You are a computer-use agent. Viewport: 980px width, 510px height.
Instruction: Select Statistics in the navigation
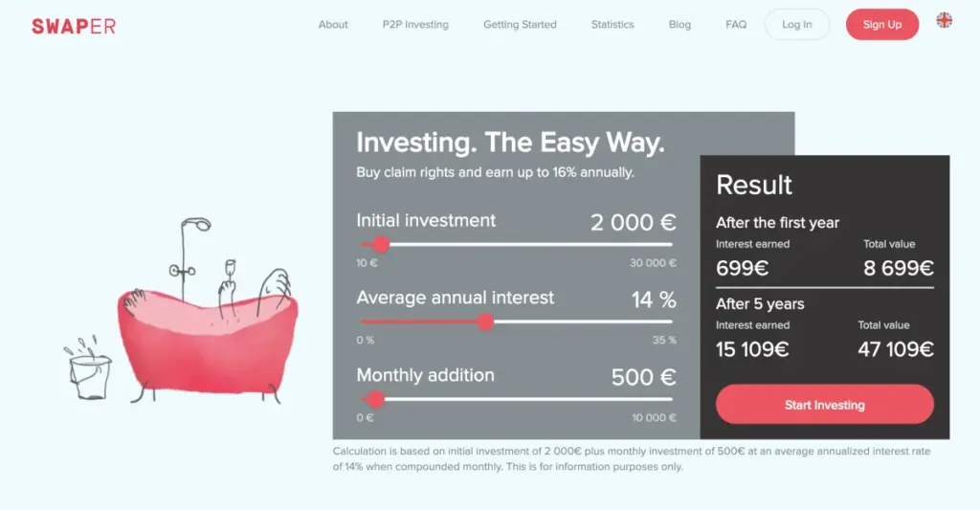point(612,24)
